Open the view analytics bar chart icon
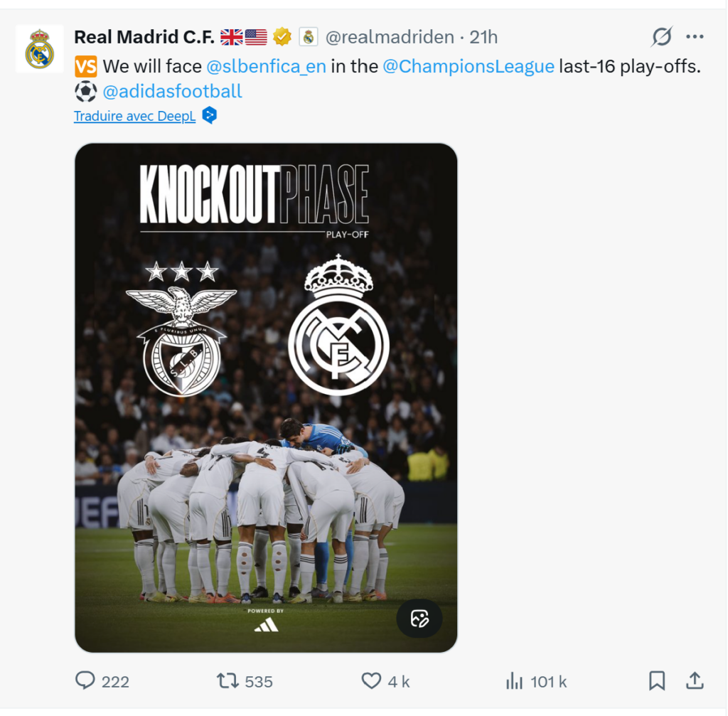728x716 pixels. click(x=514, y=680)
